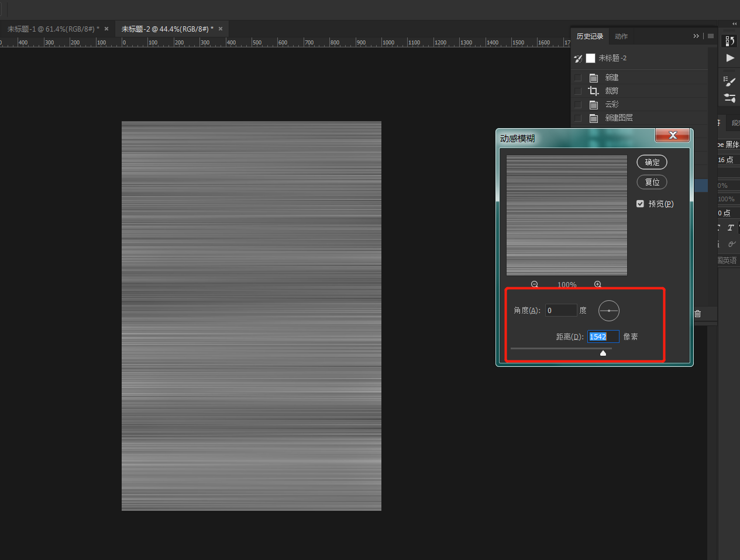740x560 pixels.
Task: Click the 角度 angle input field
Action: 561,310
